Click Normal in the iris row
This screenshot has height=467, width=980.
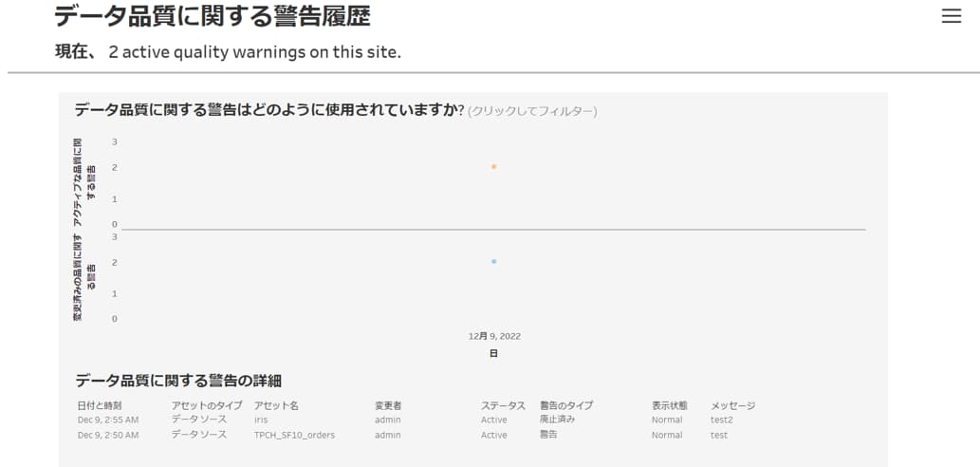(668, 420)
